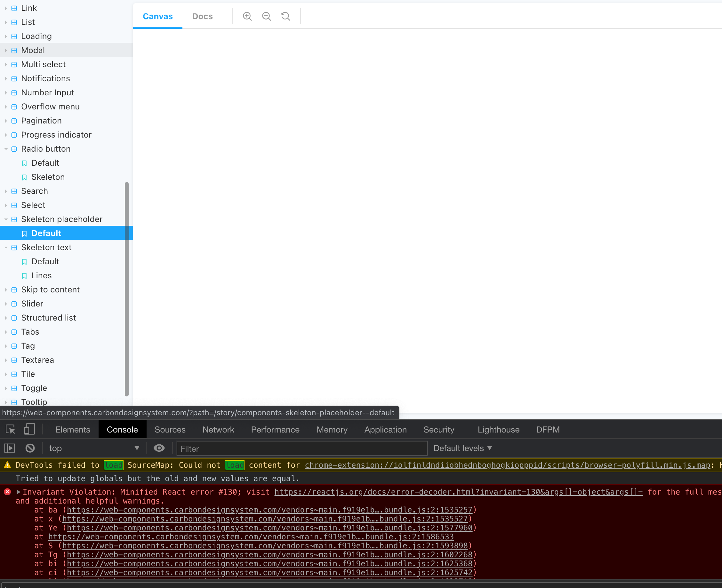This screenshot has height=588, width=722.
Task: Reset the canvas zoom level
Action: click(x=285, y=16)
